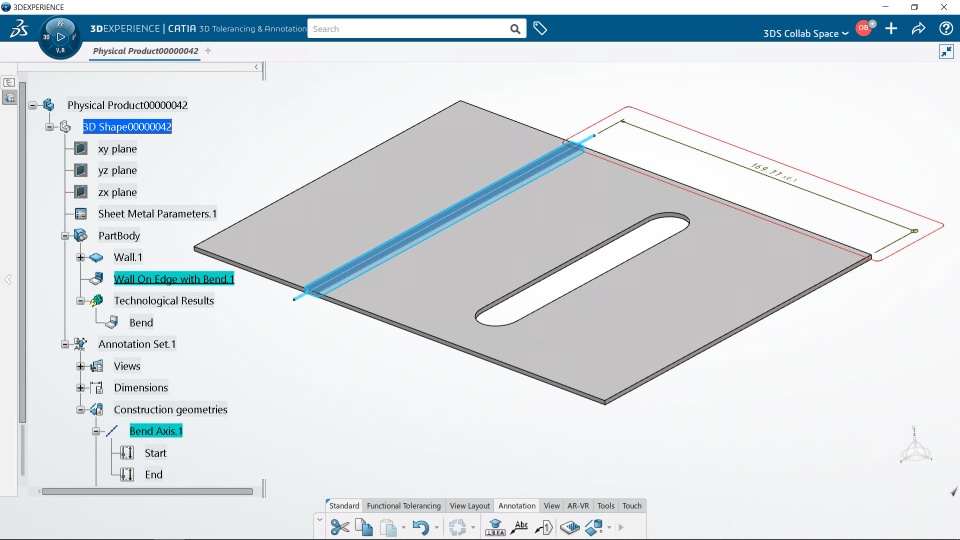This screenshot has width=960, height=540.
Task: Click the Undo arrow icon
Action: pos(420,527)
